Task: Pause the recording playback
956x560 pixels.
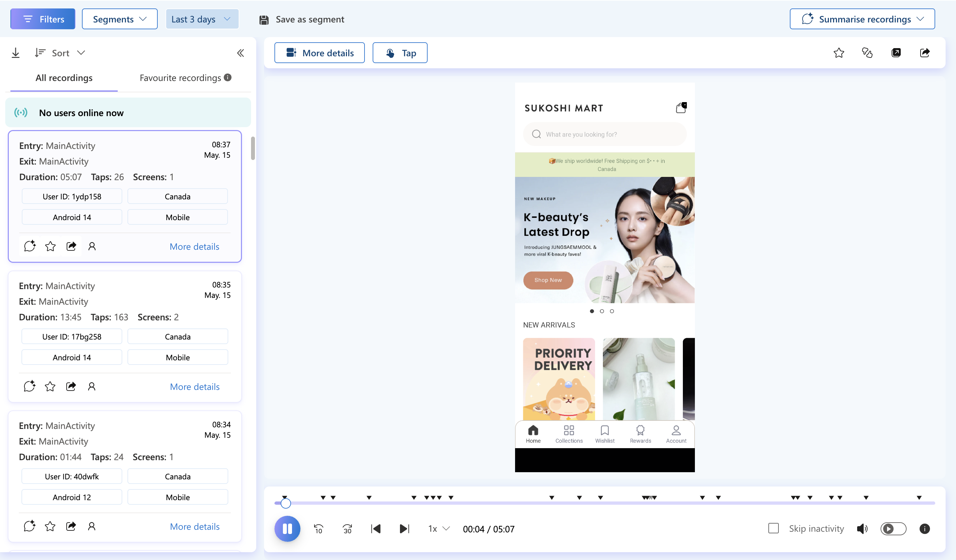Action: pyautogui.click(x=287, y=528)
